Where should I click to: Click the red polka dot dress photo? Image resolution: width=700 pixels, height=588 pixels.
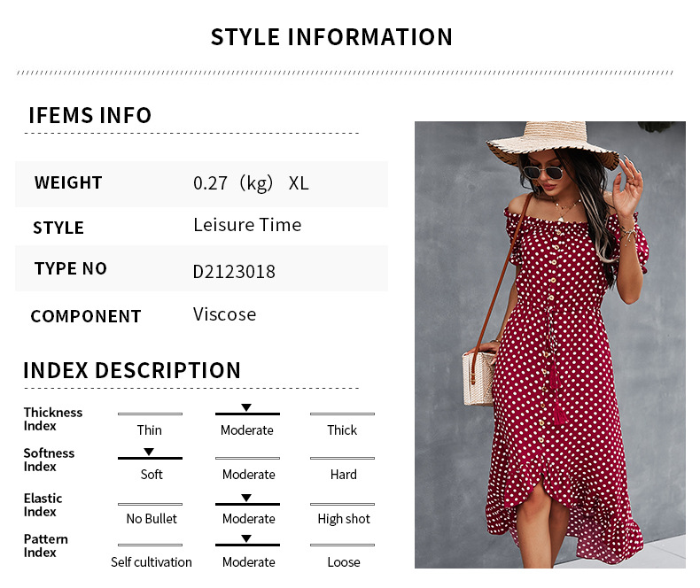tap(549, 345)
